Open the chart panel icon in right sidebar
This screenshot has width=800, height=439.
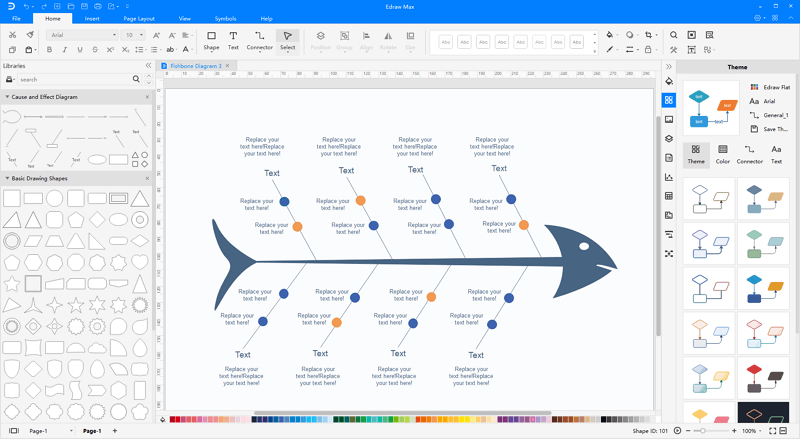click(669, 177)
